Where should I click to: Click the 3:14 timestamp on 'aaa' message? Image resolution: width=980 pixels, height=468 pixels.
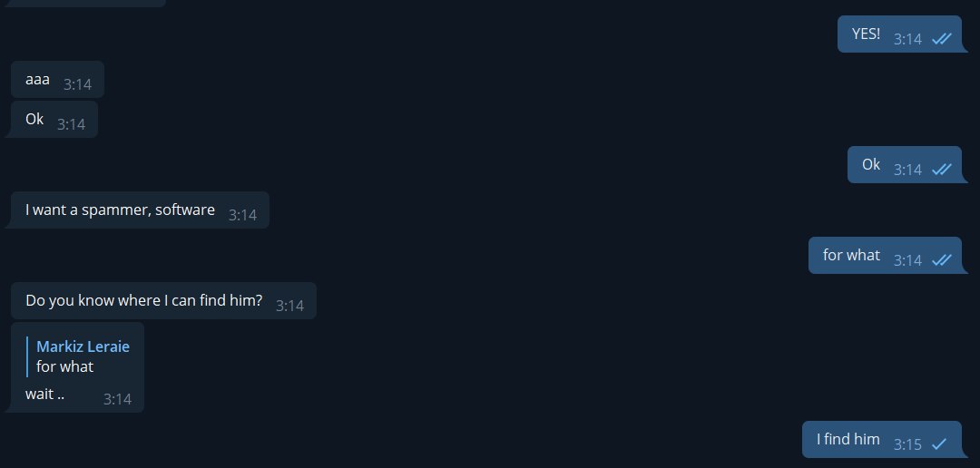coord(77,84)
